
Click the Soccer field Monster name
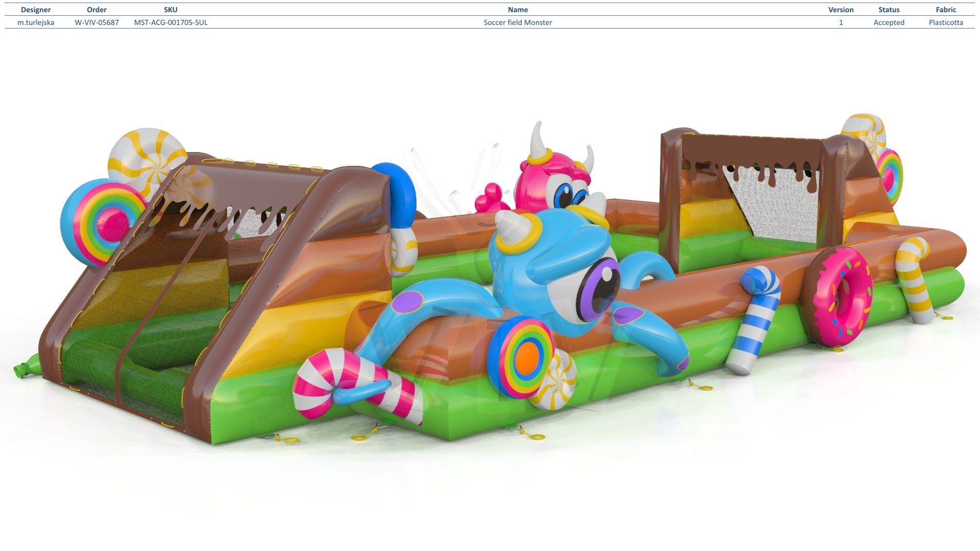coord(518,22)
